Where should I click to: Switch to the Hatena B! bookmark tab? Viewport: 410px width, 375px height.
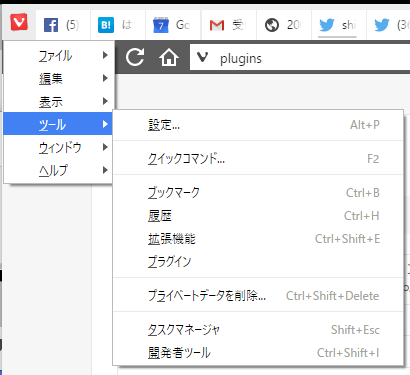click(118, 25)
